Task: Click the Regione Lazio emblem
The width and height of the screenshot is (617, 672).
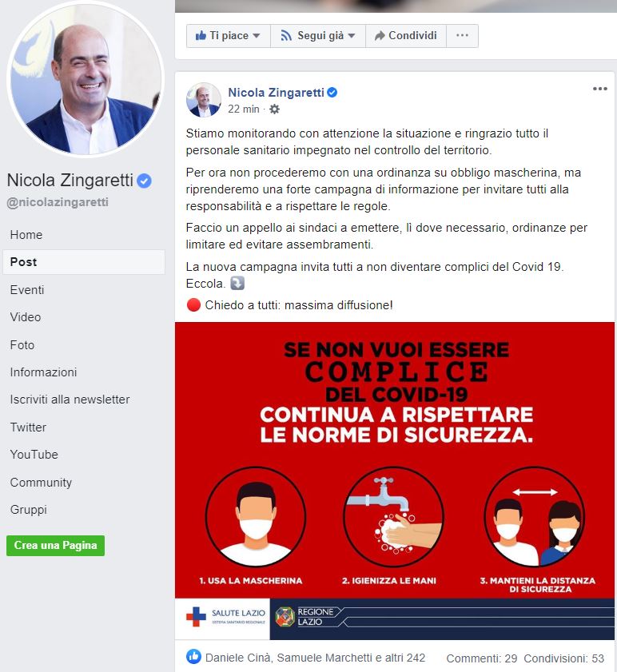Action: (285, 617)
